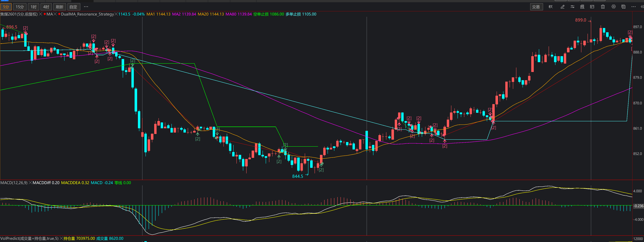Click the 空单止损 1086.00 readout

click(269, 14)
